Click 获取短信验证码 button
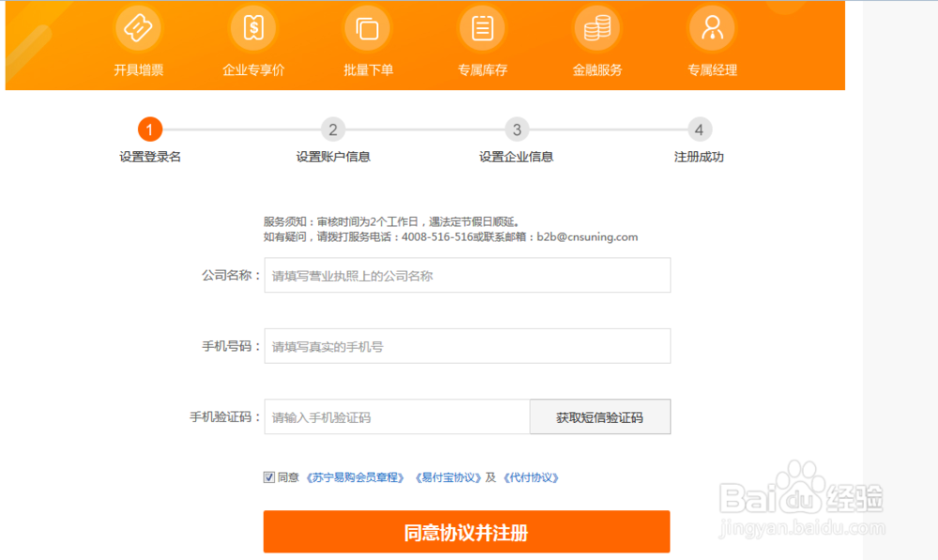The height and width of the screenshot is (560, 938). tap(600, 416)
